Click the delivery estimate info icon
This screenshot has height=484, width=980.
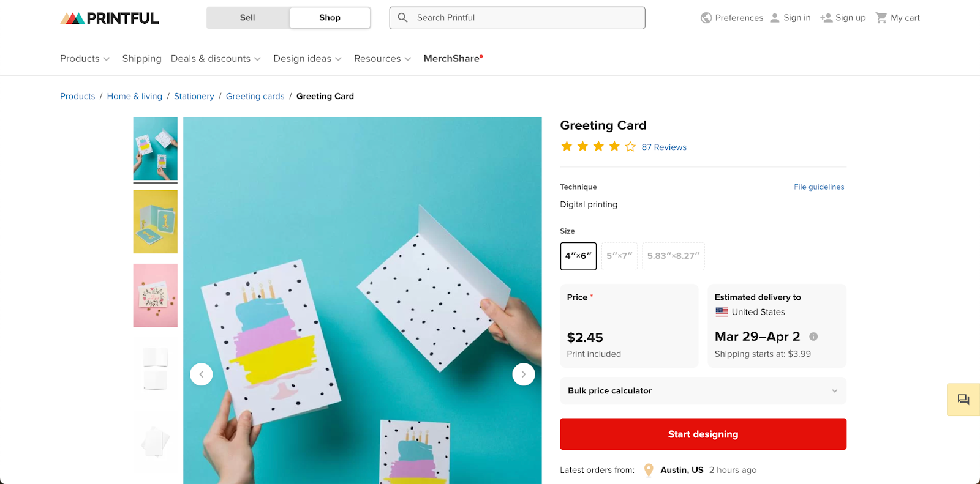click(813, 337)
